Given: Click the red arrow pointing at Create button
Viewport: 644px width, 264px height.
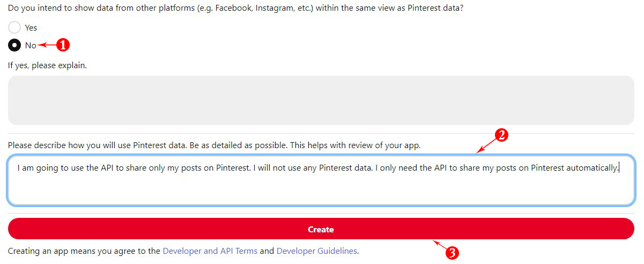Looking at the screenshot, I should [x=440, y=245].
